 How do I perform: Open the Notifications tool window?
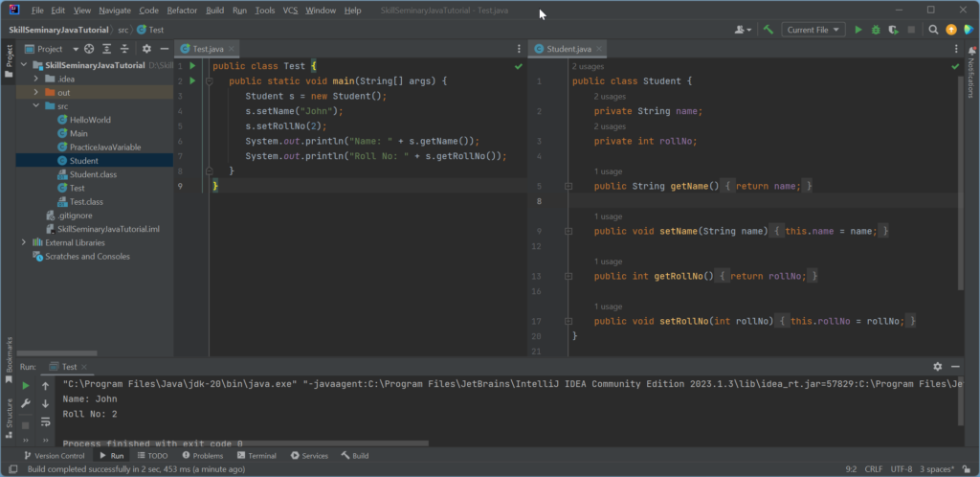(x=971, y=72)
